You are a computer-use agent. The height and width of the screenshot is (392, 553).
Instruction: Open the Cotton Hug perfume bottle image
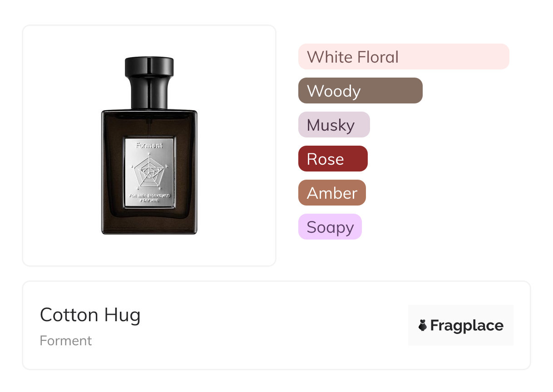coord(149,145)
